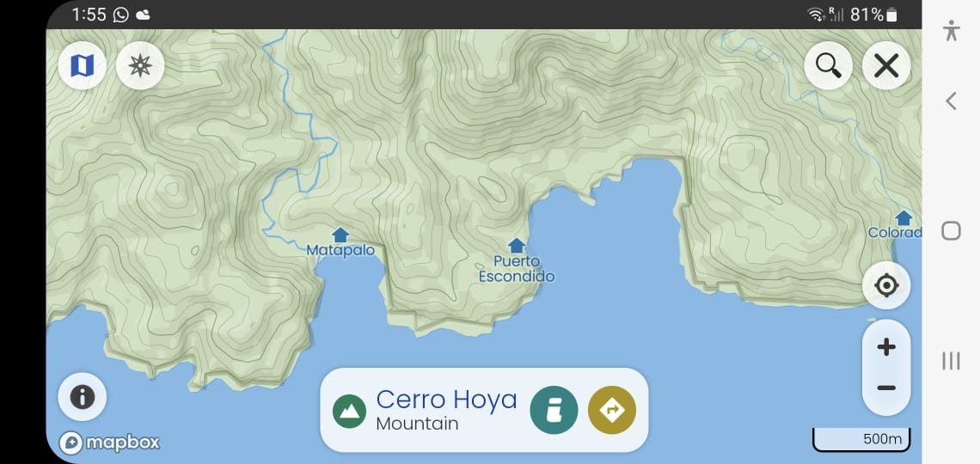Select the Colorado house marker
The width and height of the screenshot is (980, 464).
point(903,218)
